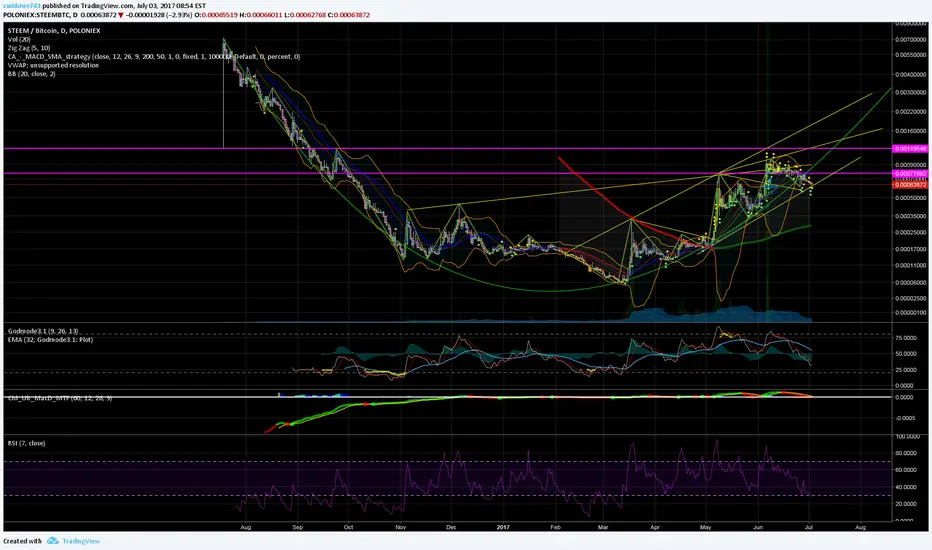Image resolution: width=932 pixels, height=550 pixels.
Task: Click the Dec label on time axis
Action: [x=451, y=527]
